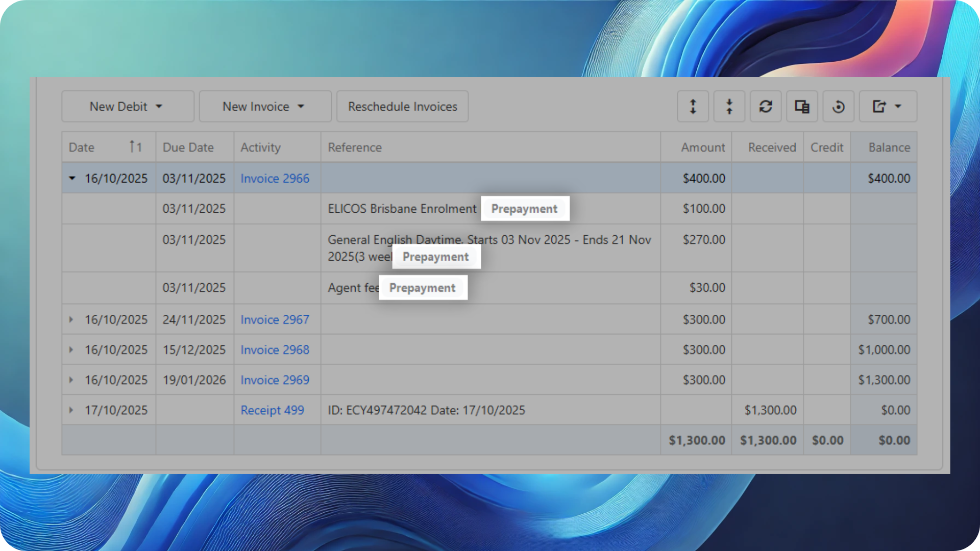980x551 pixels.
Task: Expand the Receipt 499 row
Action: 71,410
